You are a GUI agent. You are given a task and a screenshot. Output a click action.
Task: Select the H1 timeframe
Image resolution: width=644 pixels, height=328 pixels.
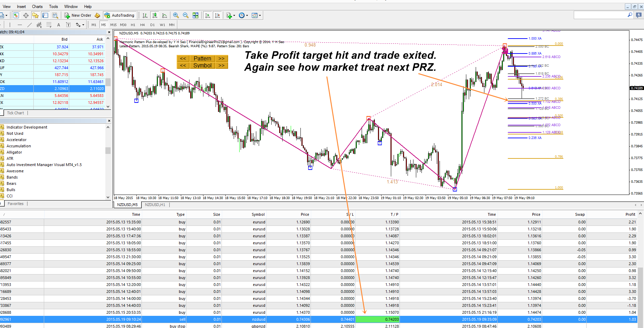[133, 25]
